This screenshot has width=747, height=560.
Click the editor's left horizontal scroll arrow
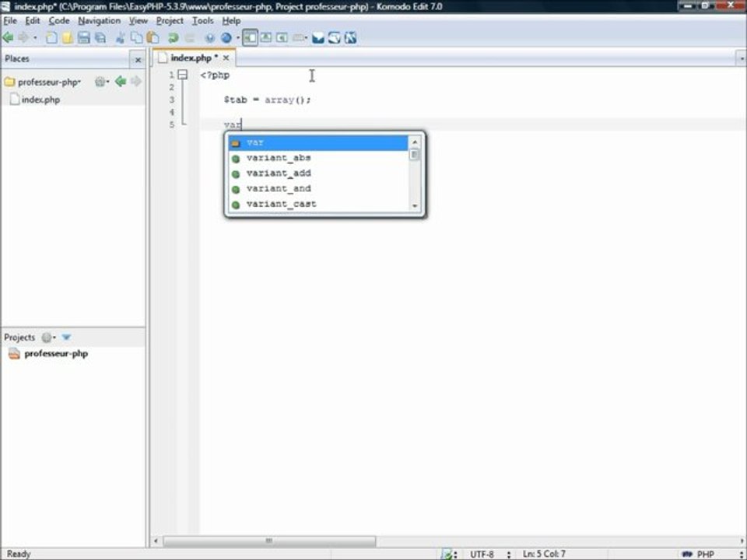[x=156, y=541]
